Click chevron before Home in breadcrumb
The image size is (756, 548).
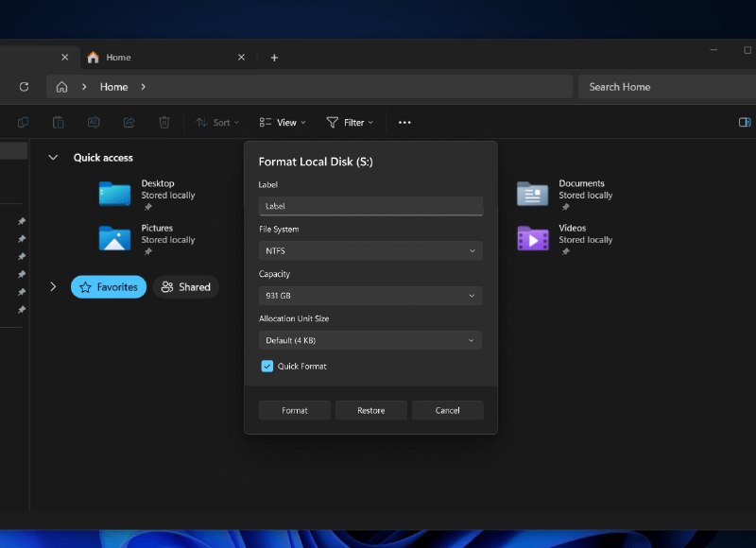pyautogui.click(x=84, y=87)
